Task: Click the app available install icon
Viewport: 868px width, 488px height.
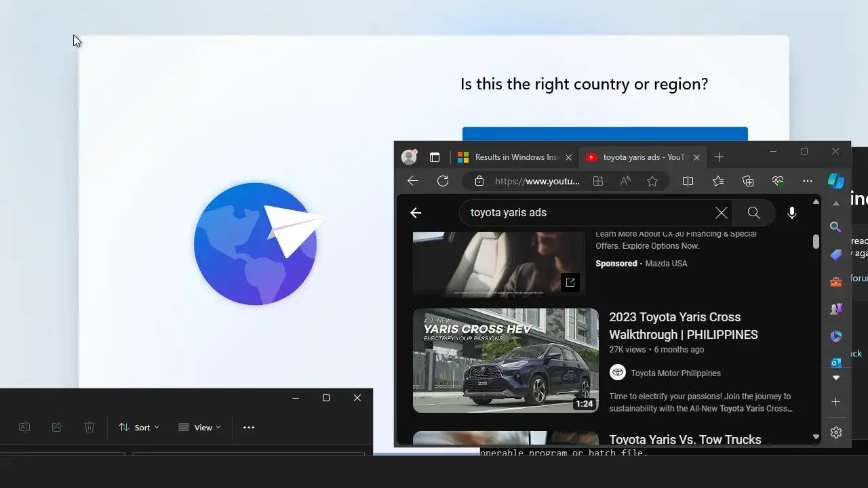Action: (x=597, y=181)
